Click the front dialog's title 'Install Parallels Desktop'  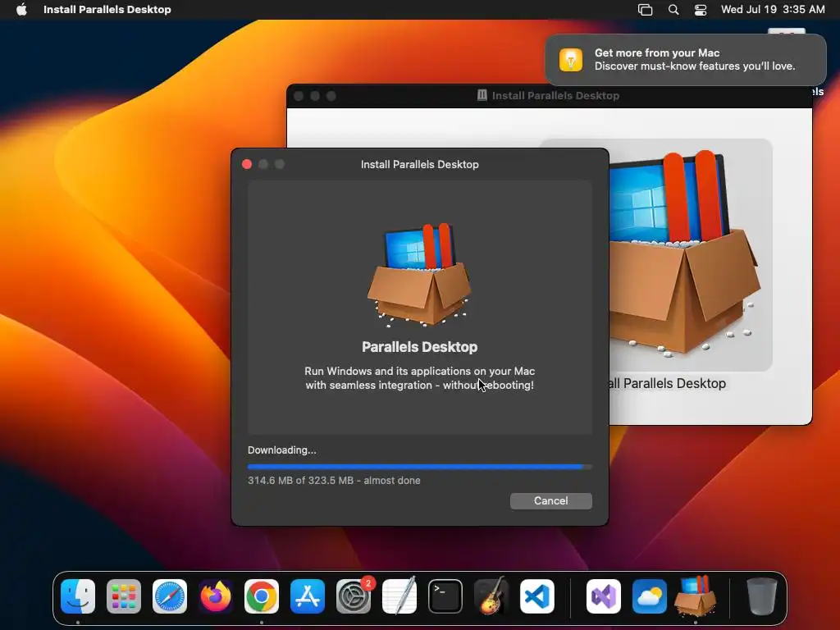point(419,164)
